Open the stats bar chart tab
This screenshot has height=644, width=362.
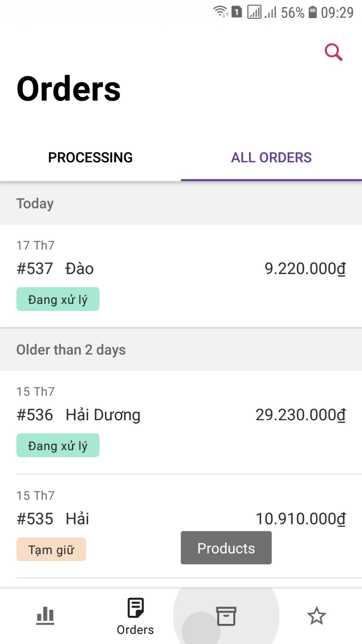(x=45, y=616)
